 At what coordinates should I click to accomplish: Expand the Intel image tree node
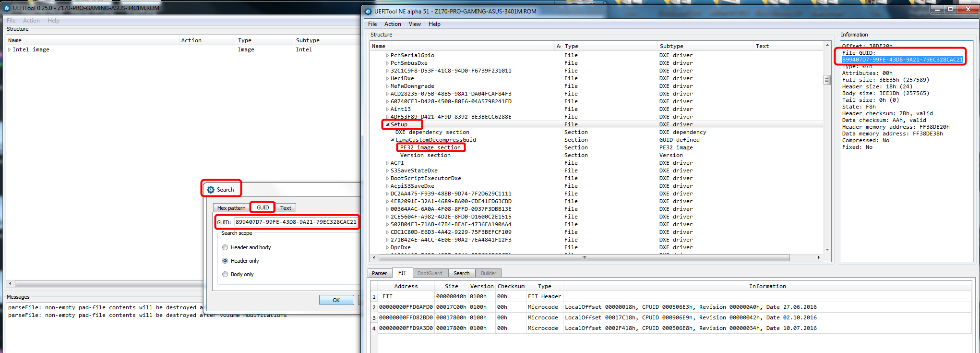9,49
